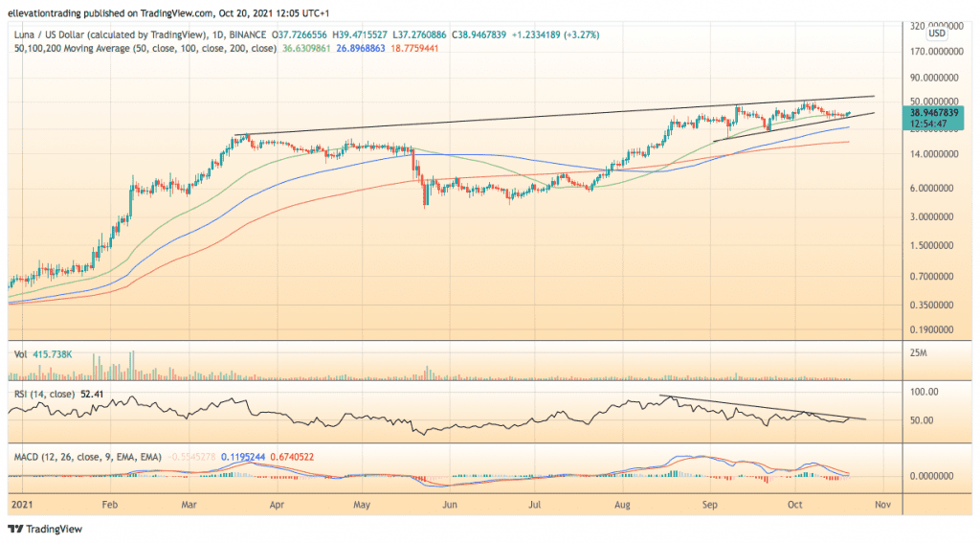Click the Mar label on the time axis
Screen dimensions: 980x543
tap(189, 504)
